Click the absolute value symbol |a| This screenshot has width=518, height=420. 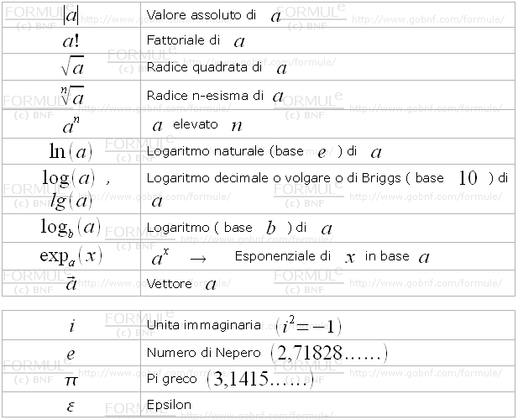71,15
